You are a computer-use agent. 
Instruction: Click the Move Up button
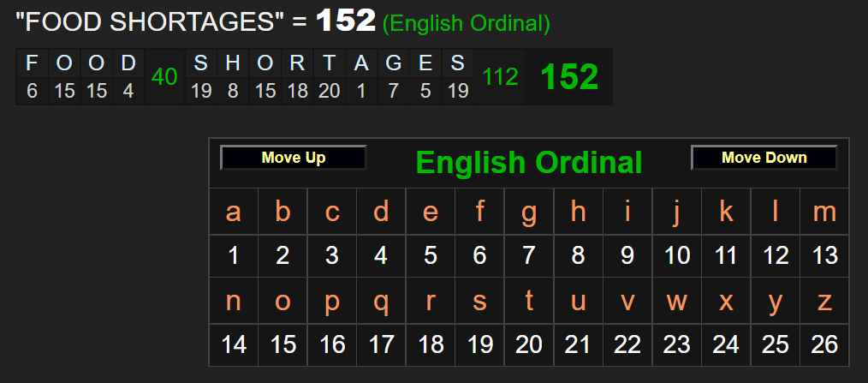point(293,158)
